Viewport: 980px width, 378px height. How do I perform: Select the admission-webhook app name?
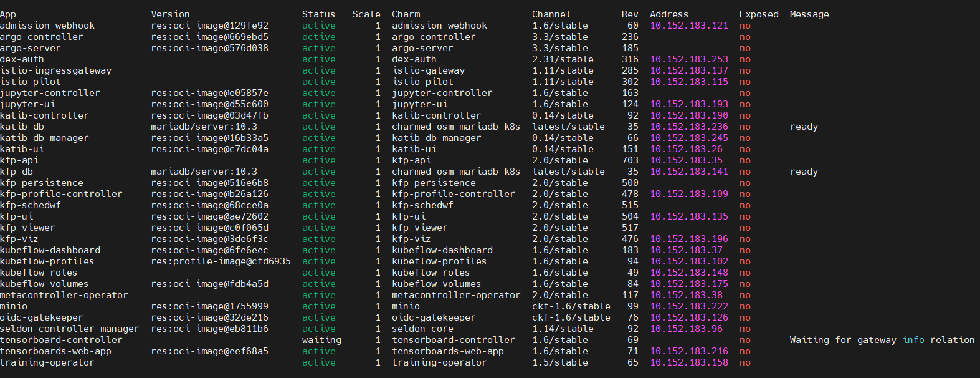click(x=47, y=26)
